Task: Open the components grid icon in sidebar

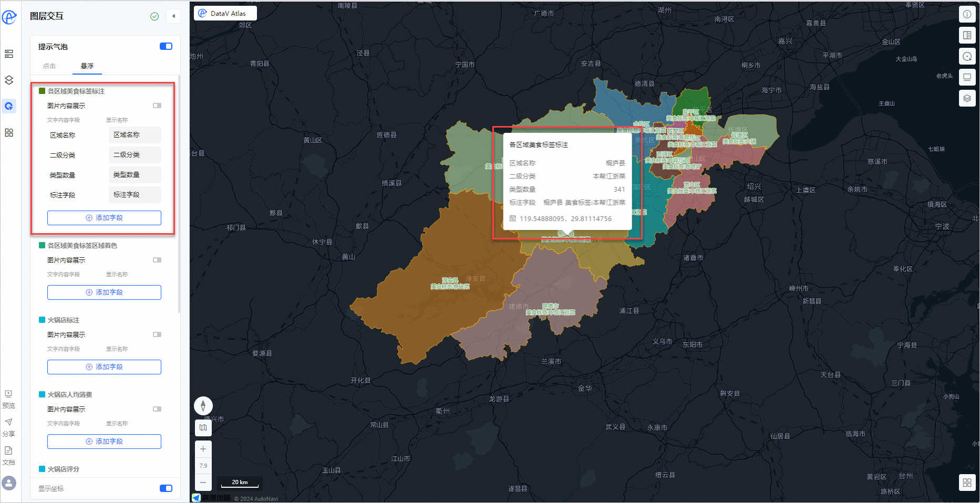Action: pos(9,133)
